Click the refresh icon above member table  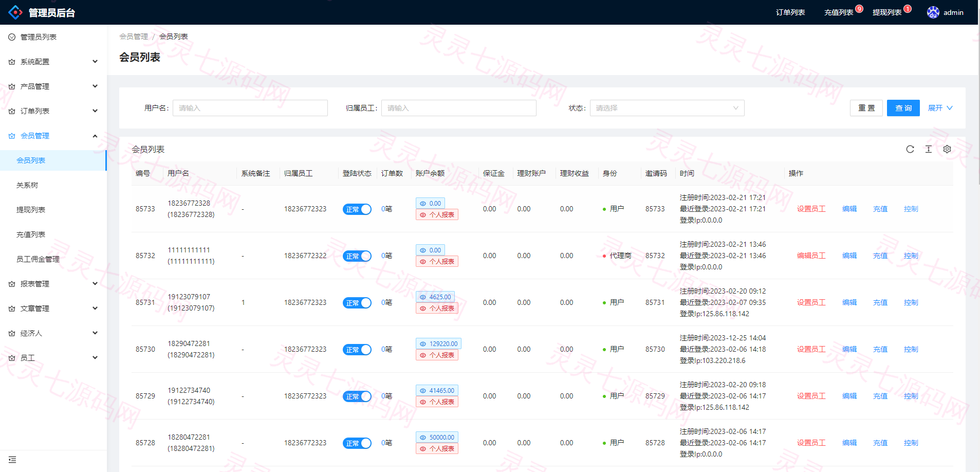910,149
